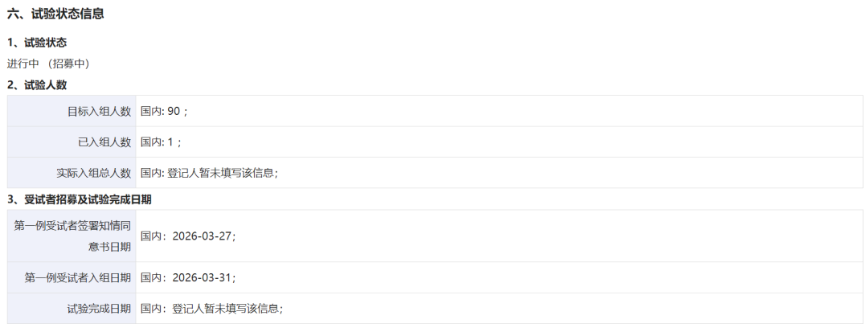This screenshot has height=328, width=868.
Task: Click the 招募中 recruiting text in parentheses
Action: tap(71, 63)
